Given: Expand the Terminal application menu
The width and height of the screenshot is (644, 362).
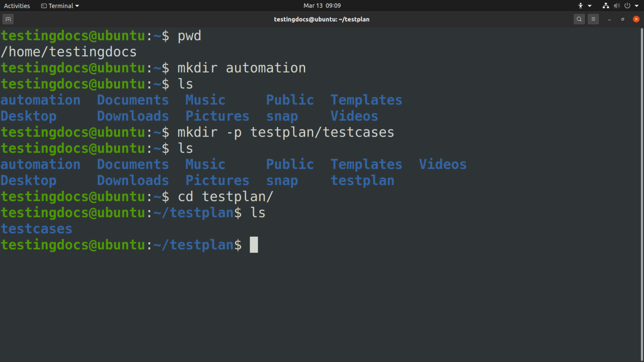Looking at the screenshot, I should coord(60,6).
